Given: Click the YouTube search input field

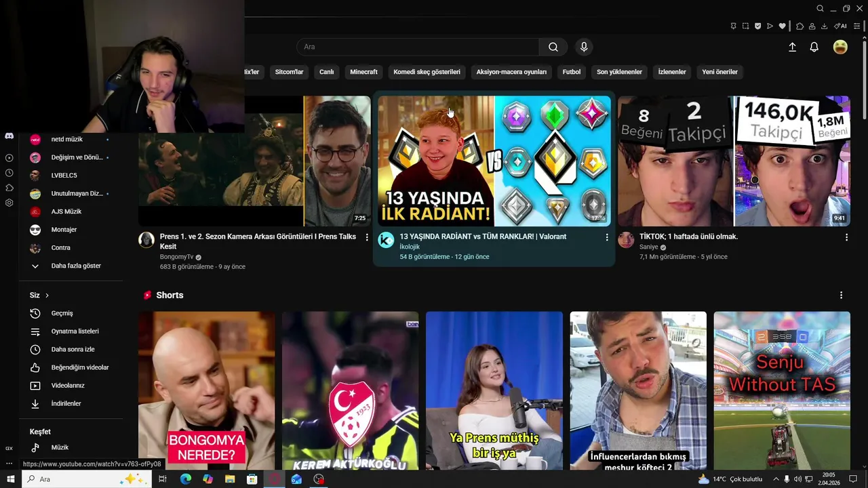Looking at the screenshot, I should click(418, 47).
